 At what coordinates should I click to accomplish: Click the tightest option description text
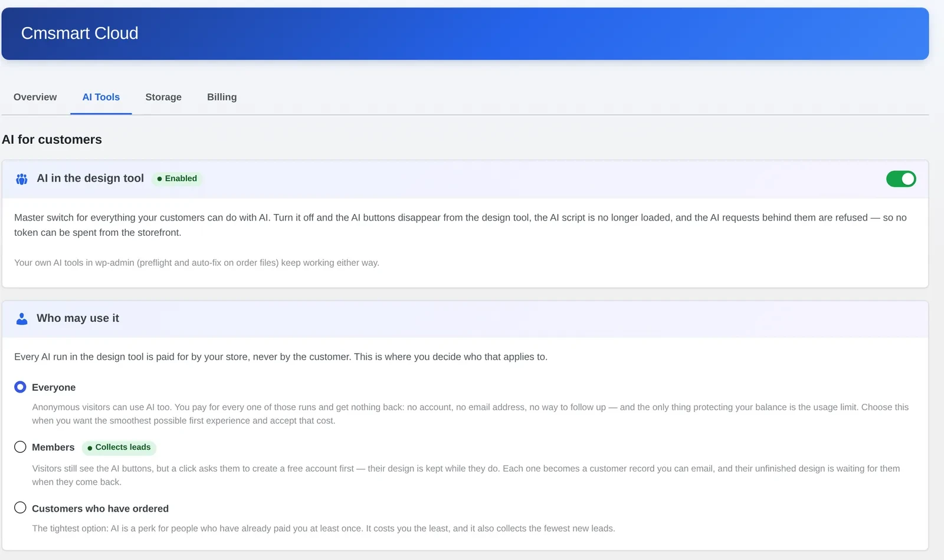pos(323,528)
